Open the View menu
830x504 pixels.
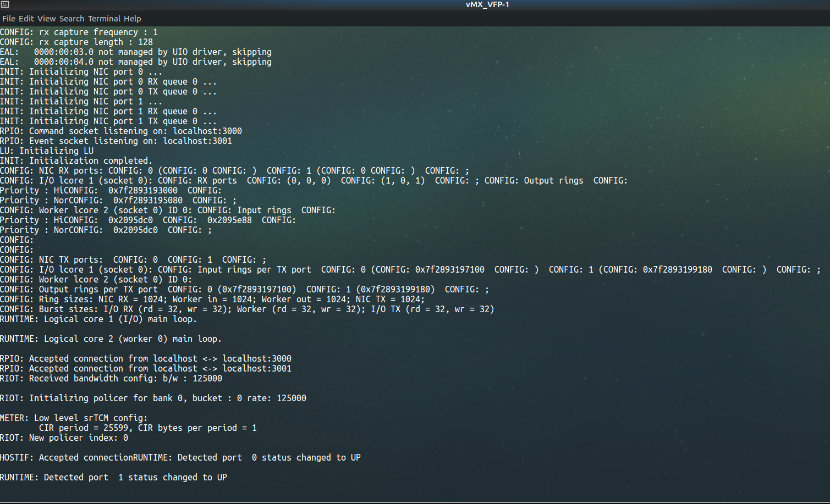[x=46, y=19]
